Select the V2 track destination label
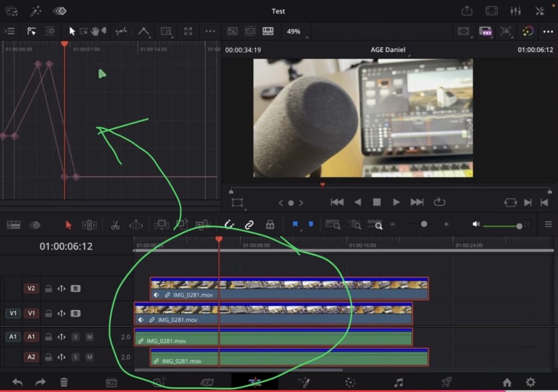Viewport: 558px width, 392px height. click(31, 288)
